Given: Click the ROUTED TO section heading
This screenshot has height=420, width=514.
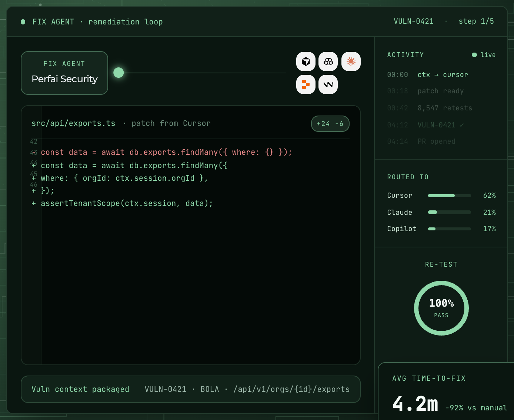Looking at the screenshot, I should [x=408, y=177].
